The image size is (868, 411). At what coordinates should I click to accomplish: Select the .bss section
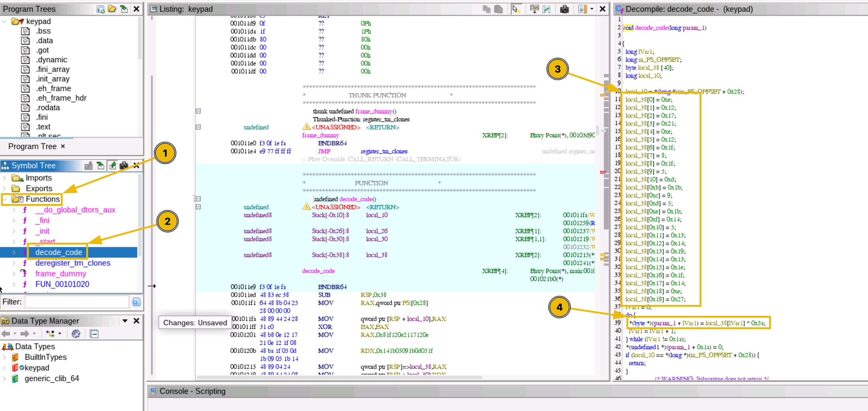tap(44, 31)
